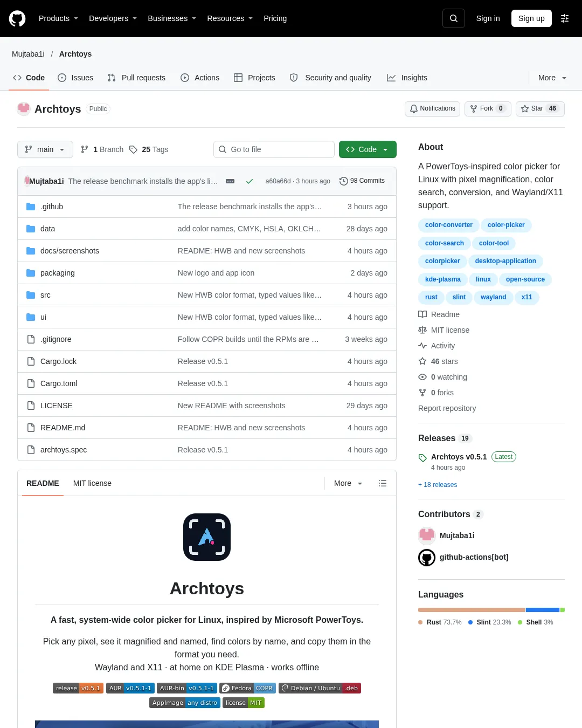Click the search magnifier icon in header

[454, 18]
